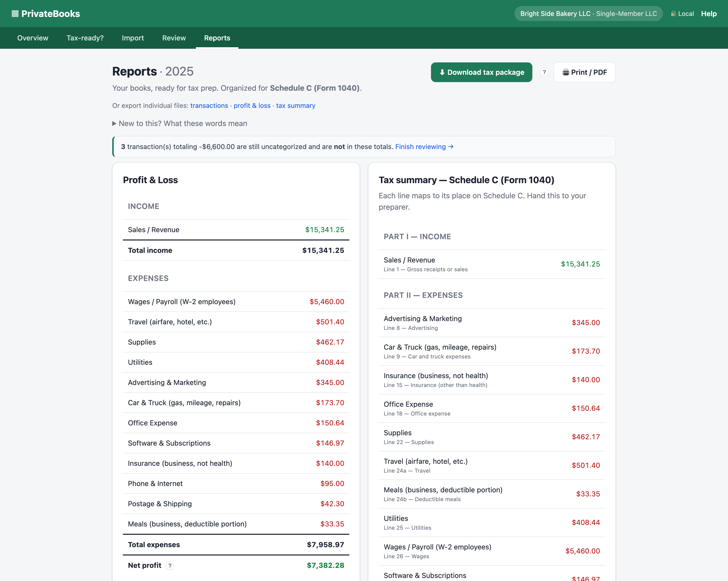Export the tax summary file link
This screenshot has height=581, width=728.
296,106
